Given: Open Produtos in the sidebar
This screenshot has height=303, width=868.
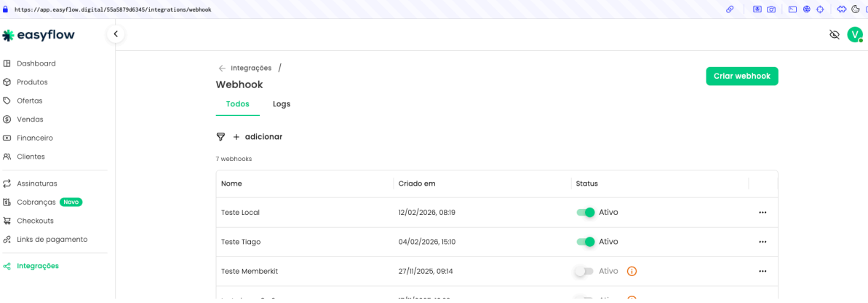Looking at the screenshot, I should click(x=32, y=82).
